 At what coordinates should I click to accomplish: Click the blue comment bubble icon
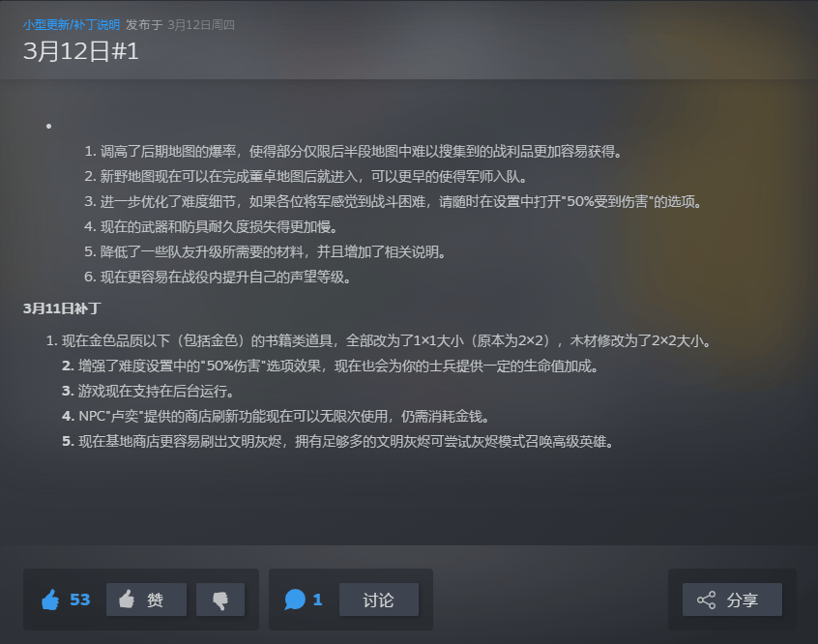point(295,600)
